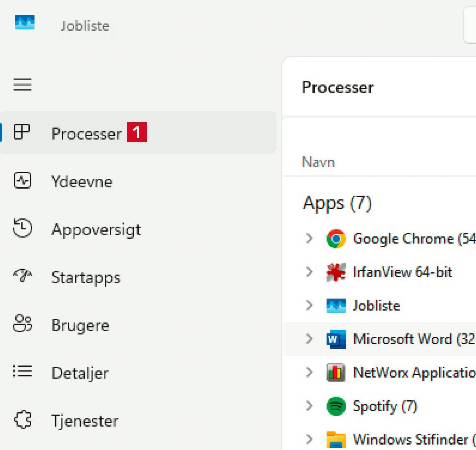Click the Windows Stifinder folder icon
Image resolution: width=476 pixels, height=450 pixels.
[x=336, y=439]
